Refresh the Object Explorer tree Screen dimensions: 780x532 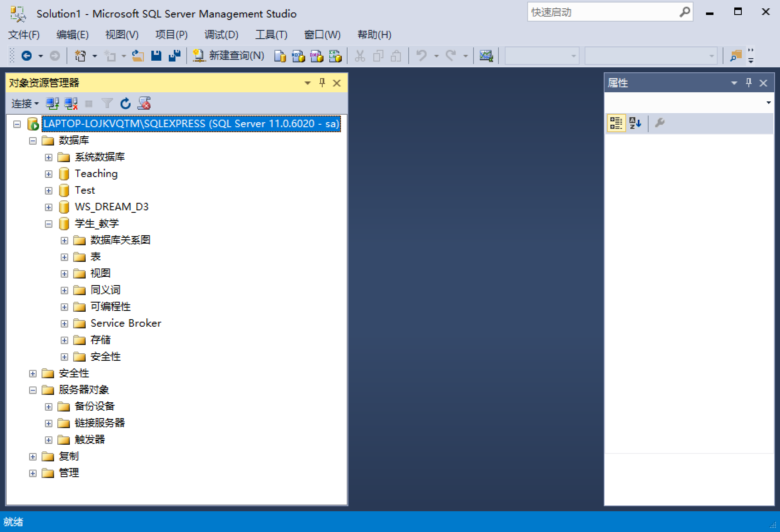(x=125, y=103)
